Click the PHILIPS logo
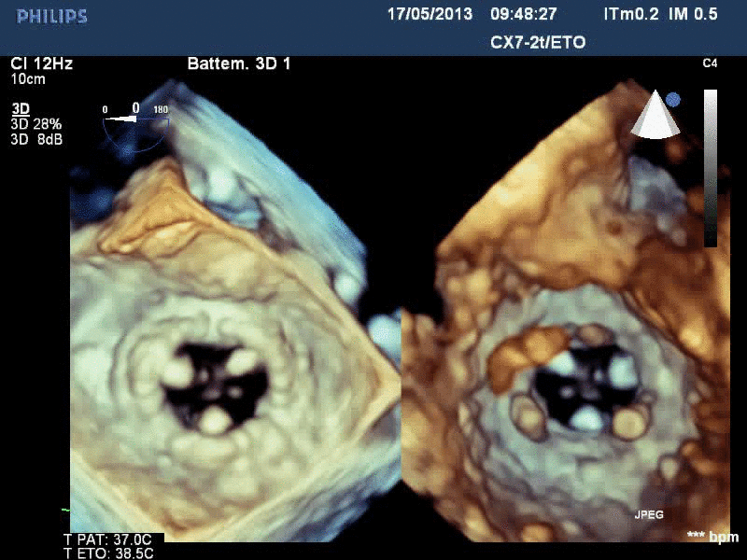The width and height of the screenshot is (747, 560). [51, 17]
